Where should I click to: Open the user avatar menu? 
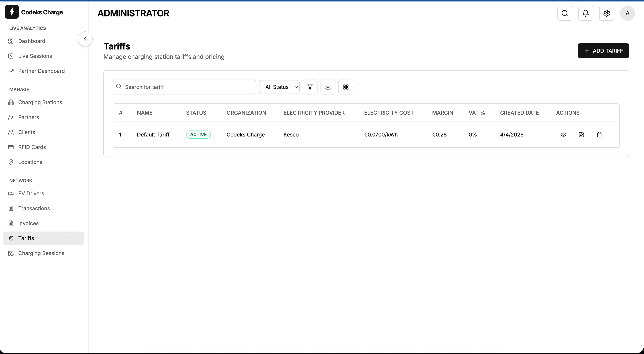(627, 13)
